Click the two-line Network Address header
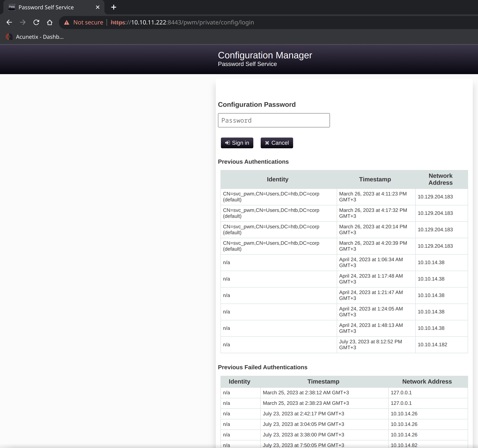The image size is (478, 448). pos(440,179)
